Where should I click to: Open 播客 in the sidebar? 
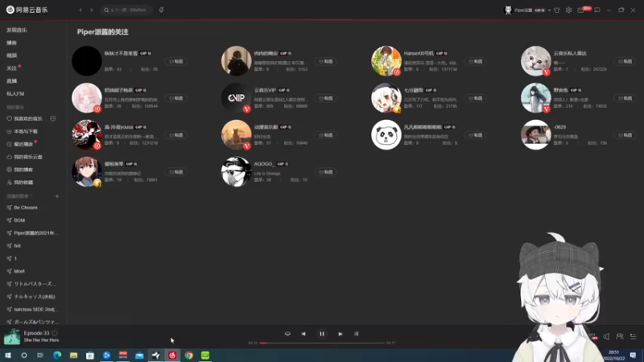(x=11, y=43)
